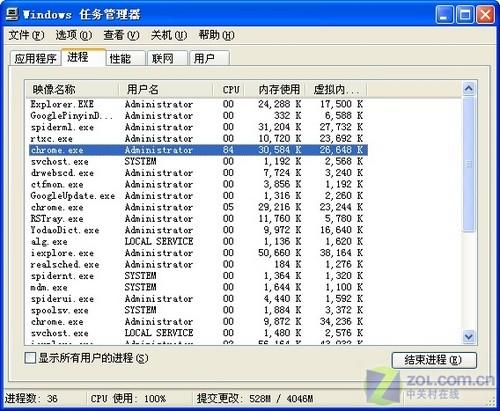Viewport: 500px width, 411px height.
Task: Switch to the 联网 tab
Action: tap(167, 59)
